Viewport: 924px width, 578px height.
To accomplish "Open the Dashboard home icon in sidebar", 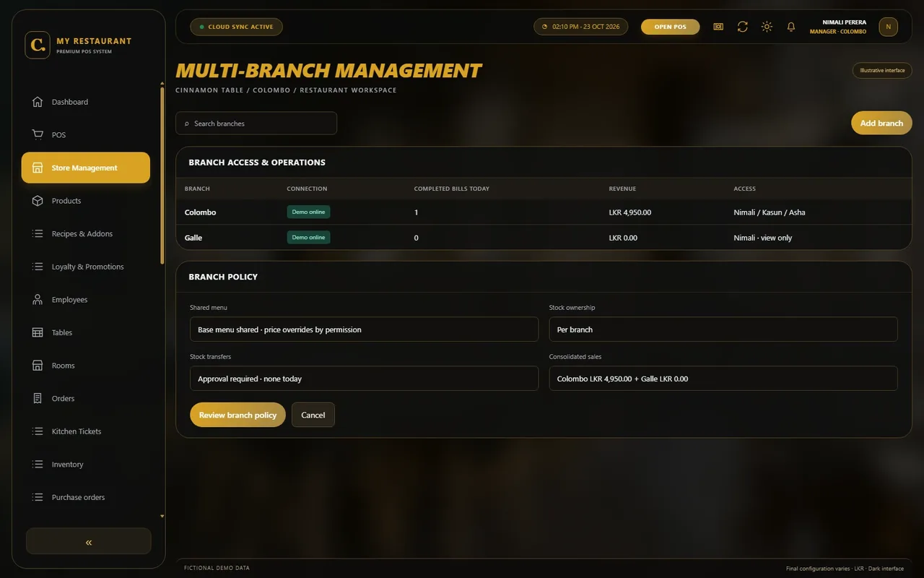I will [x=38, y=102].
